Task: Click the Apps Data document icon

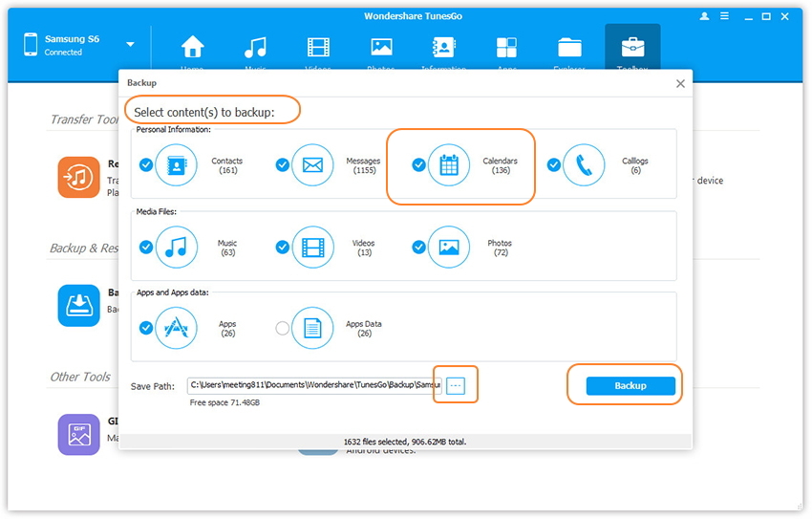Action: 312,328
